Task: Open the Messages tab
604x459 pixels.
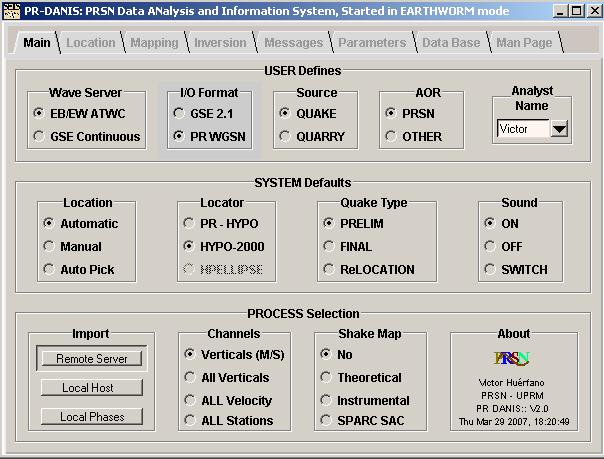Action: [x=294, y=42]
